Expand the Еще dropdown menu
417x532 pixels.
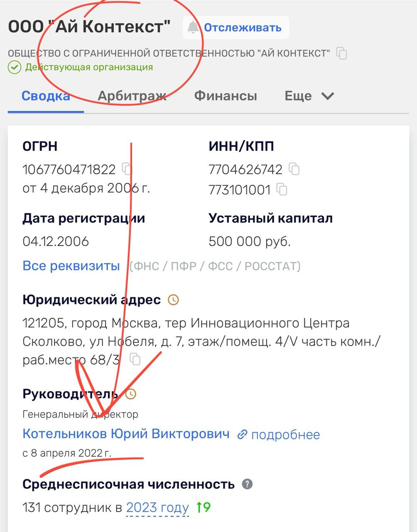(309, 96)
